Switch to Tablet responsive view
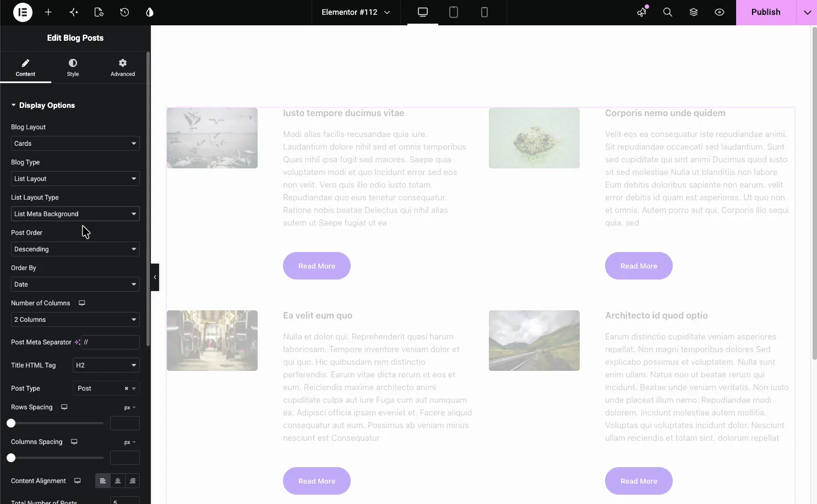The image size is (817, 504). pos(454,12)
